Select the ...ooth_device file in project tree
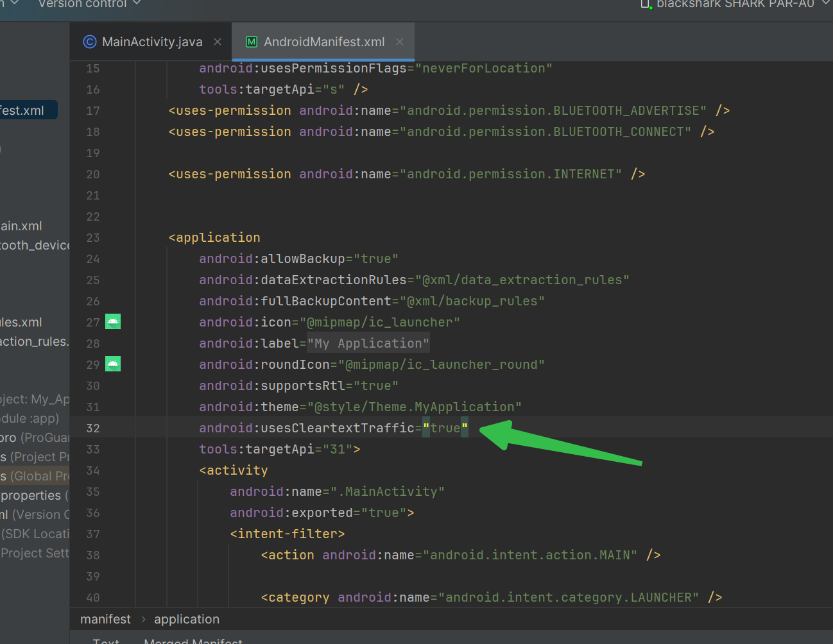 click(x=35, y=245)
